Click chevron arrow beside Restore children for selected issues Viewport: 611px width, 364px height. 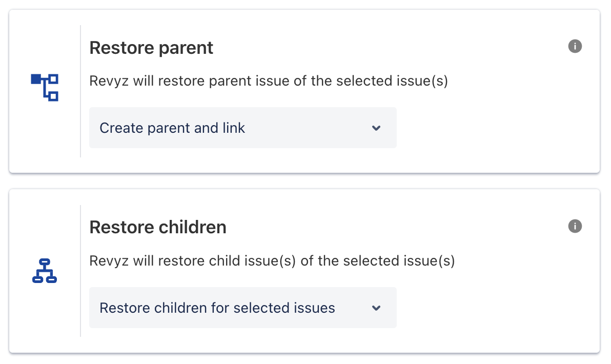(376, 308)
